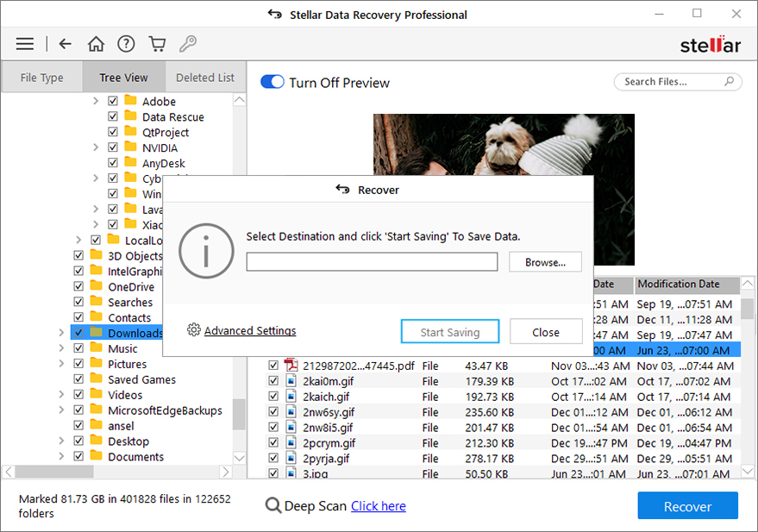Uncheck the Adobe folder checkbox

point(113,101)
